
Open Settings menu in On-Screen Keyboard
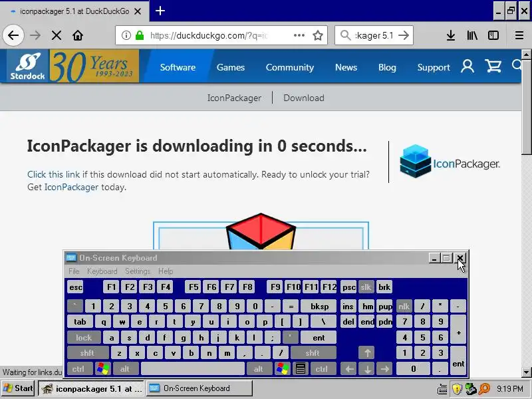pos(138,271)
